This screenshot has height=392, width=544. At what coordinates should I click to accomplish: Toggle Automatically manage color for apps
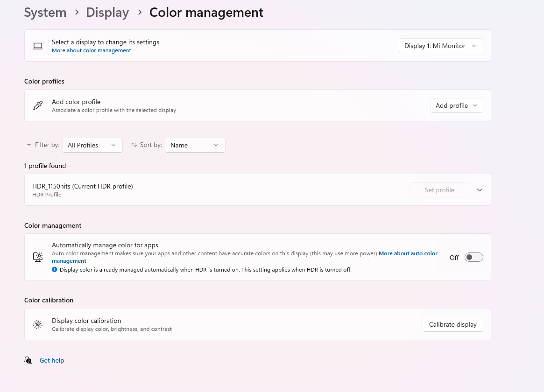(x=473, y=257)
